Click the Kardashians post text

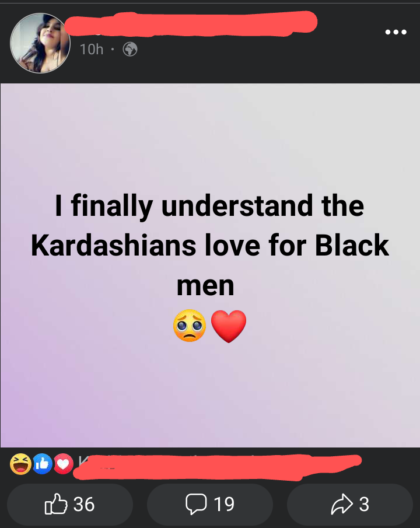point(210,245)
